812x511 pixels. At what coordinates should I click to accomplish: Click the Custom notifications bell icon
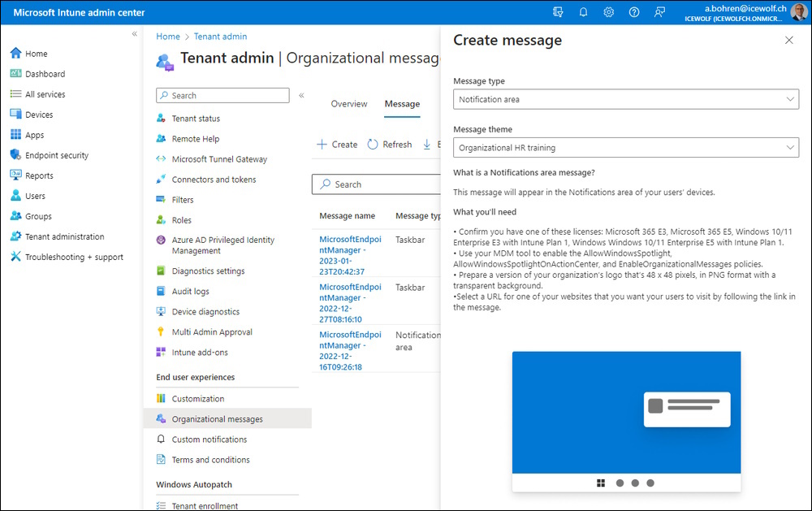click(x=161, y=439)
